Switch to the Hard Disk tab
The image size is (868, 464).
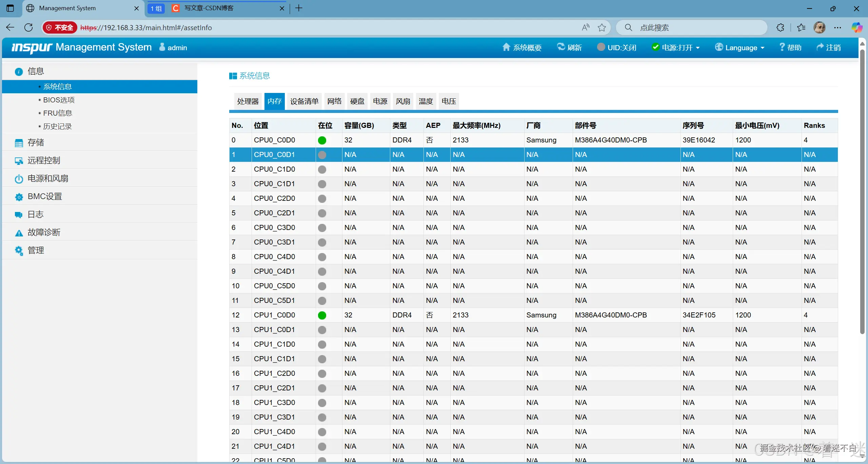[357, 101]
